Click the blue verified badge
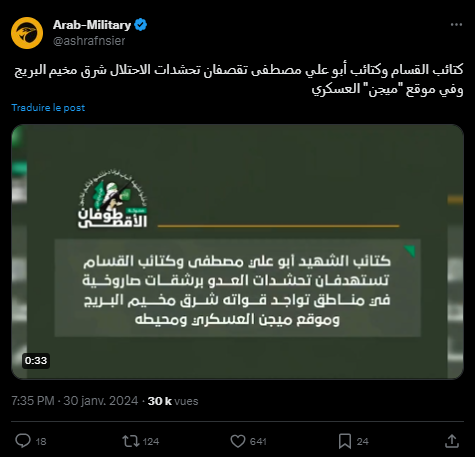This screenshot has width=475, height=457. pos(141,25)
